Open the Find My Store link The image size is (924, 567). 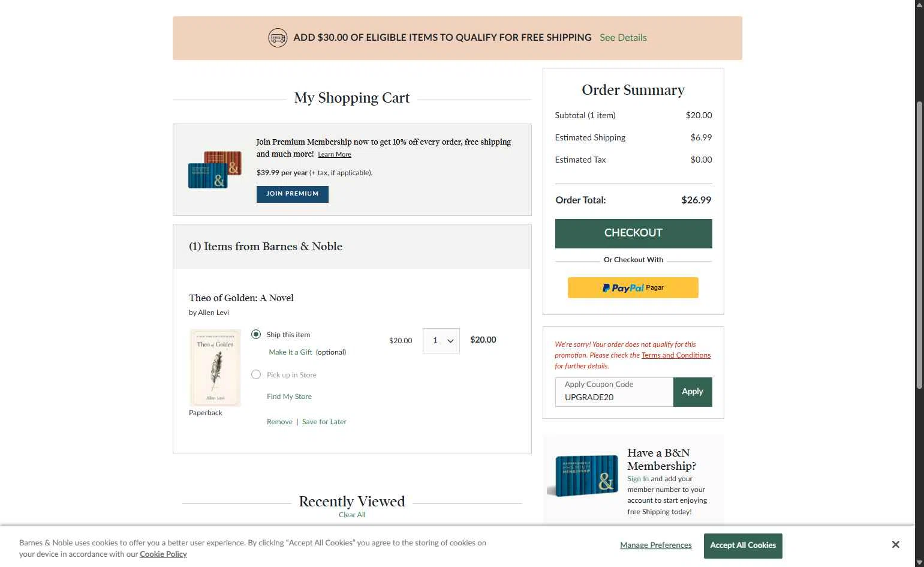click(289, 397)
